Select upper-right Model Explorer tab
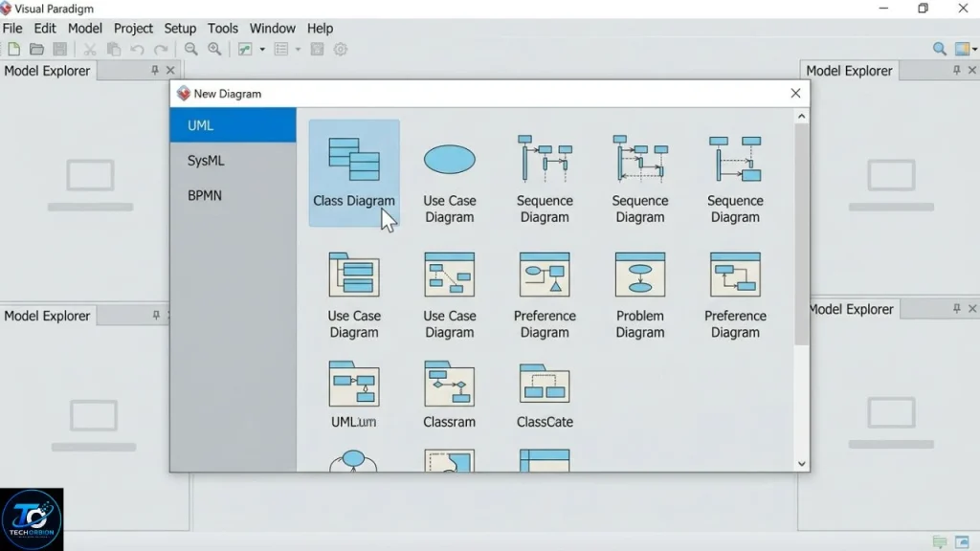The width and height of the screenshot is (980, 551). 850,71
